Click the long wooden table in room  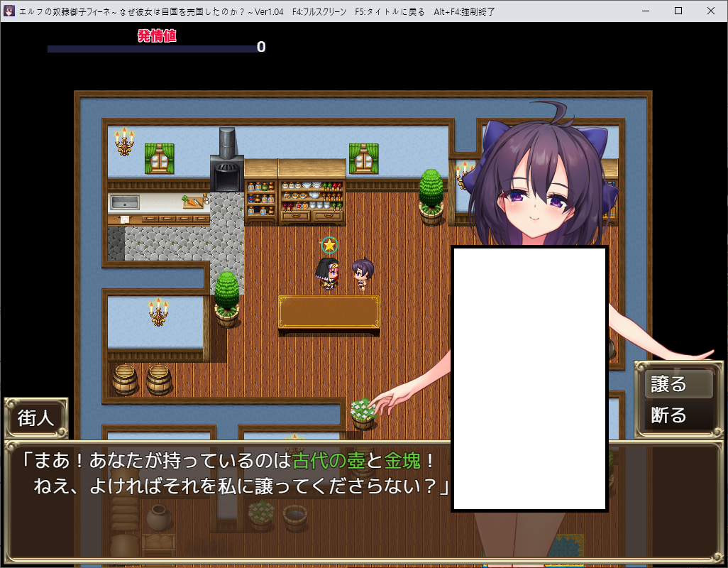click(x=329, y=314)
